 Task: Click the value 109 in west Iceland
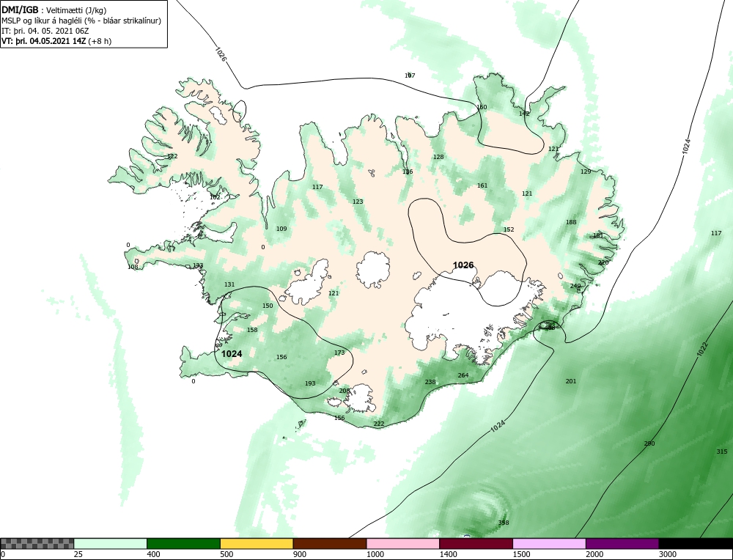point(281,229)
